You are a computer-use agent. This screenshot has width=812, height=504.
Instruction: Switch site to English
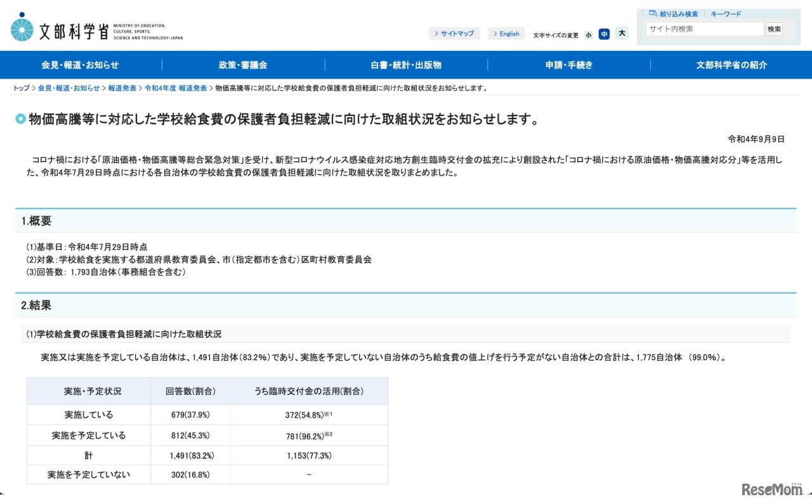pyautogui.click(x=506, y=34)
